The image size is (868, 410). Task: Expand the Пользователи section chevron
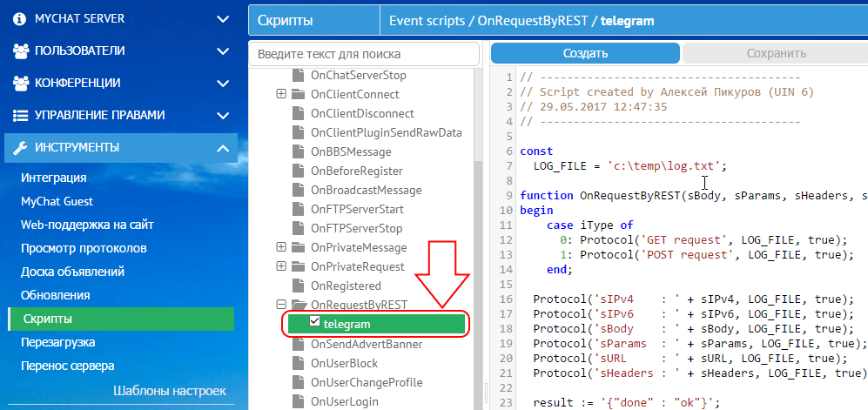(x=223, y=50)
